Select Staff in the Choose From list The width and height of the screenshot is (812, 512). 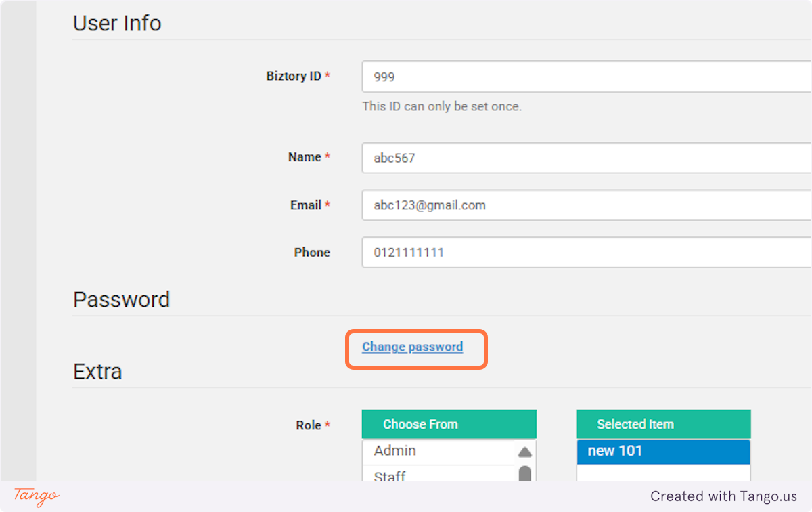pos(438,474)
